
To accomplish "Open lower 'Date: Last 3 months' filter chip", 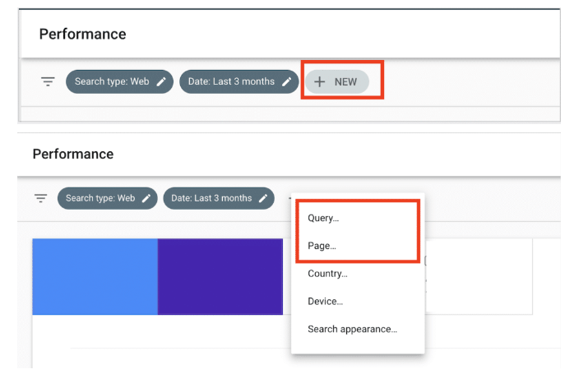I will pyautogui.click(x=219, y=198).
